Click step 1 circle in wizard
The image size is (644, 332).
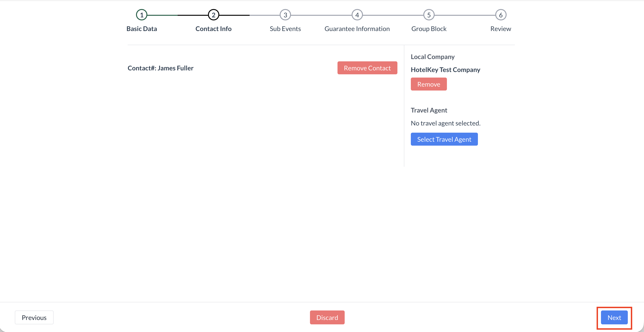click(x=142, y=15)
